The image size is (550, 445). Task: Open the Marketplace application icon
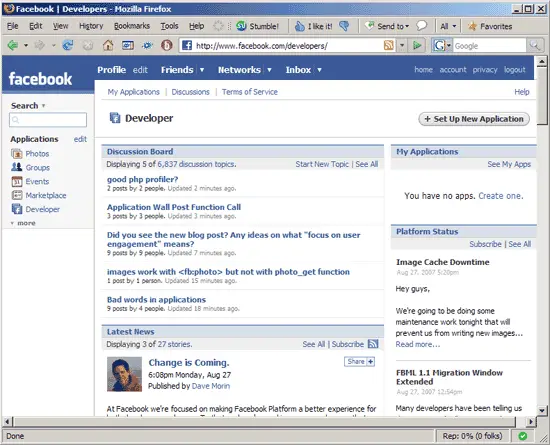(16, 195)
